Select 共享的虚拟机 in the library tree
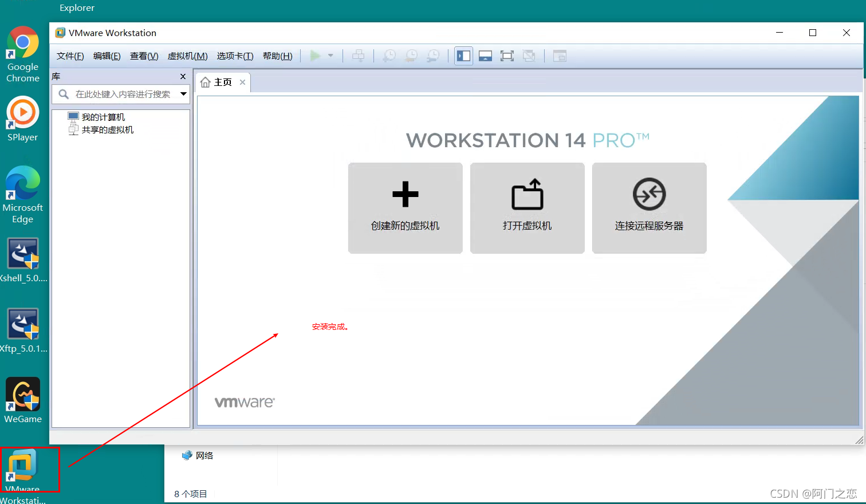Viewport: 866px width, 504px height. pos(101,129)
